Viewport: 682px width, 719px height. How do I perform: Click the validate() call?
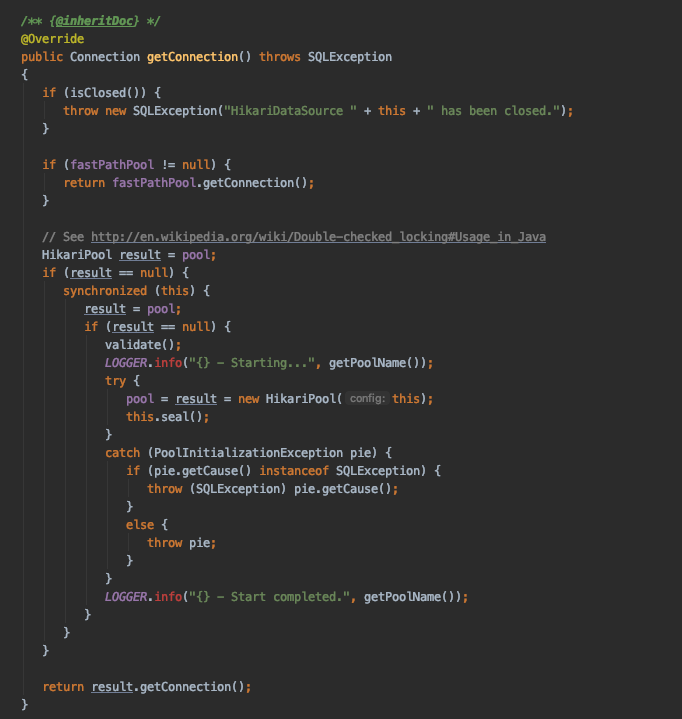click(139, 345)
